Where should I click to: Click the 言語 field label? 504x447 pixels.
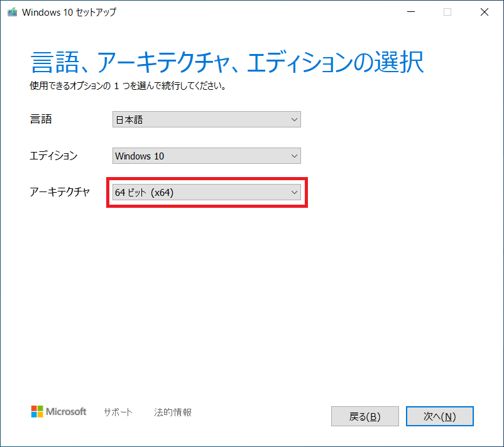point(41,119)
